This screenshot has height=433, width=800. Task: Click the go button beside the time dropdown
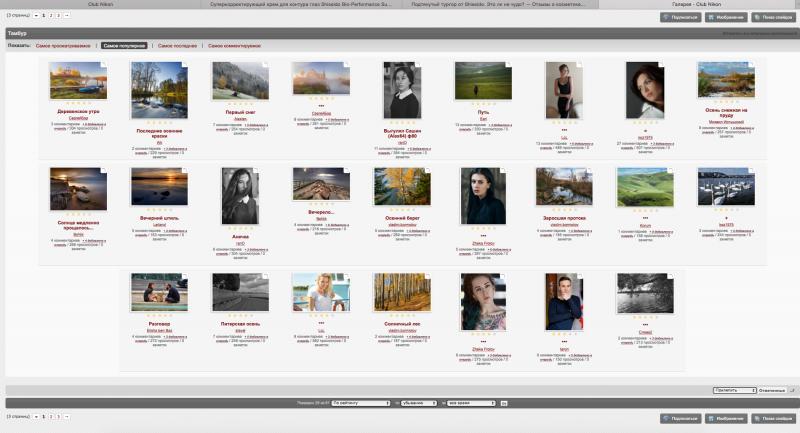tap(504, 403)
